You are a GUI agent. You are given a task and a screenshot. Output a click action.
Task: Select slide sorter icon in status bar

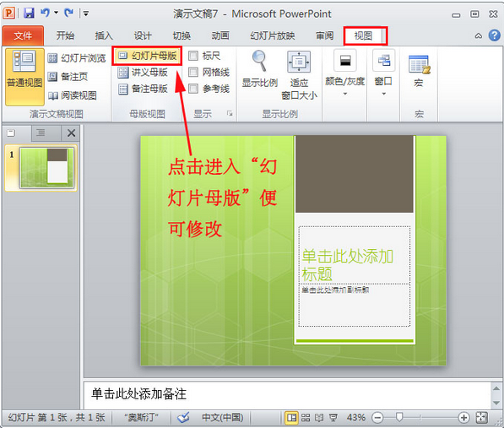pos(306,418)
